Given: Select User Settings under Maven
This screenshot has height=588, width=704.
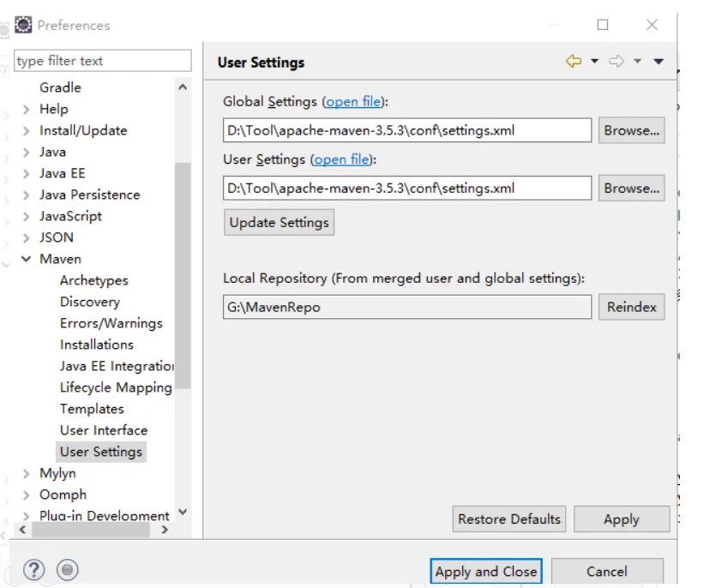Looking at the screenshot, I should [x=101, y=452].
